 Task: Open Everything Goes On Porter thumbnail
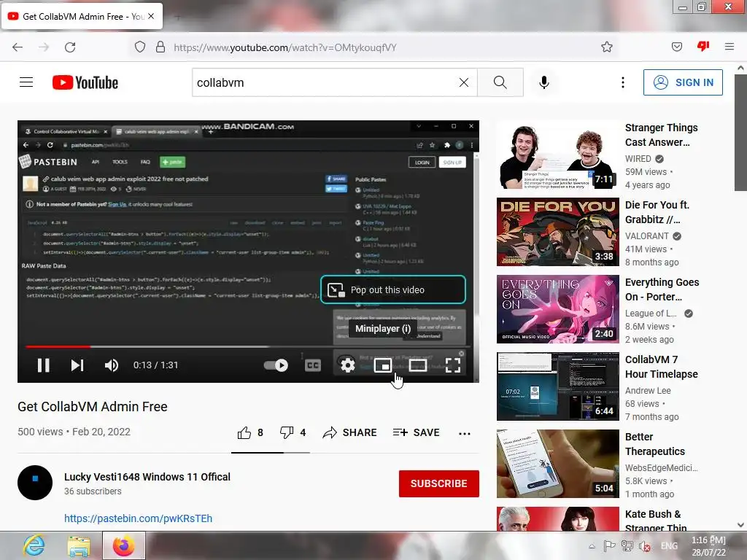(558, 309)
